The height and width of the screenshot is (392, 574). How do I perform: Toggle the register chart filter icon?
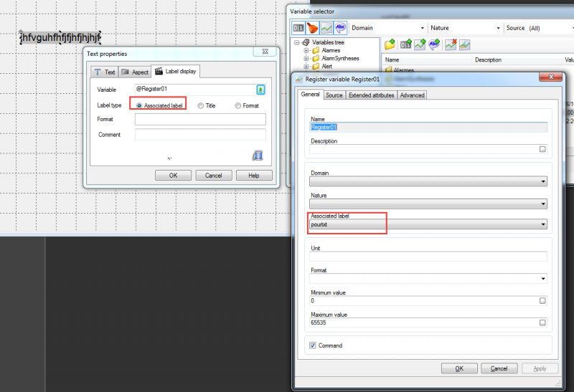point(326,28)
